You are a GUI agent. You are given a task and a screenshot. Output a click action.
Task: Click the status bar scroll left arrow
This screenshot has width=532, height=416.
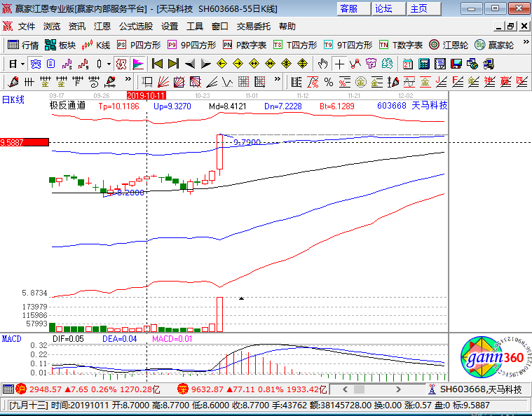[x=345, y=389]
